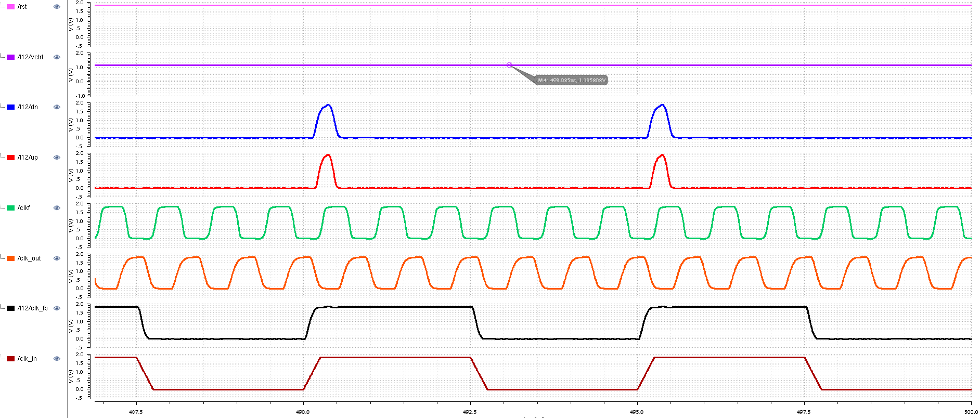Toggle visibility of the /I12/vctrl trace
Viewport: 980px width, 418px height.
[x=57, y=57]
